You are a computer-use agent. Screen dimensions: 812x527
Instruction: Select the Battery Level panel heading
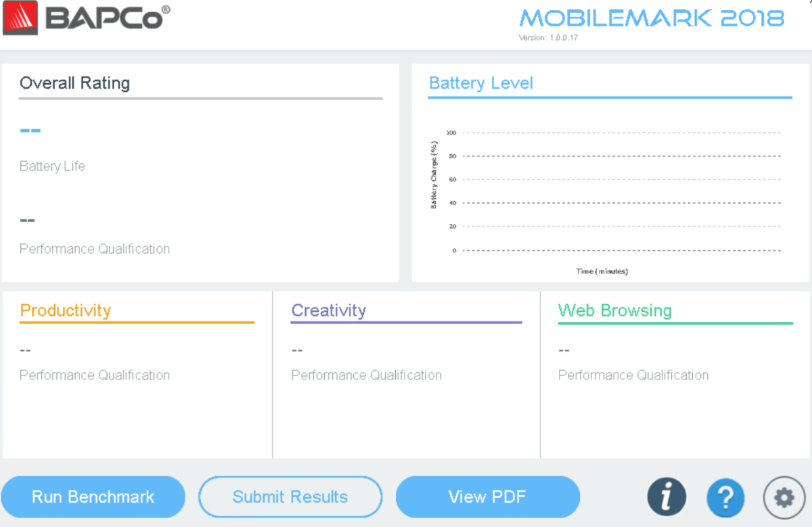[481, 83]
